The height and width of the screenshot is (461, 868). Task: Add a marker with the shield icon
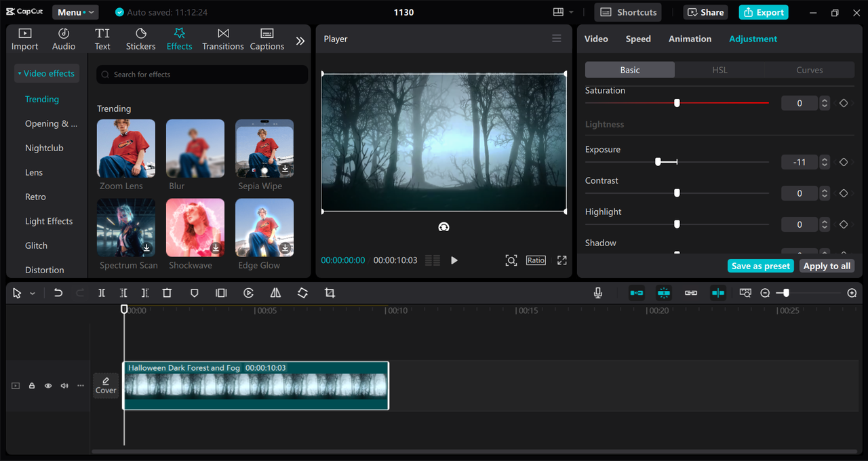click(195, 293)
